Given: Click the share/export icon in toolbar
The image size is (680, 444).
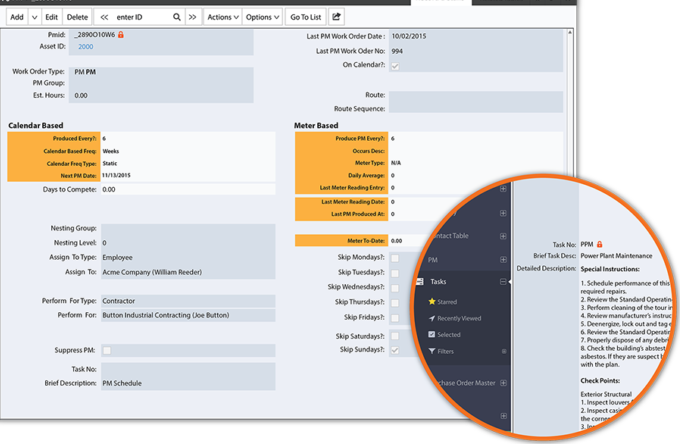Looking at the screenshot, I should click(337, 17).
